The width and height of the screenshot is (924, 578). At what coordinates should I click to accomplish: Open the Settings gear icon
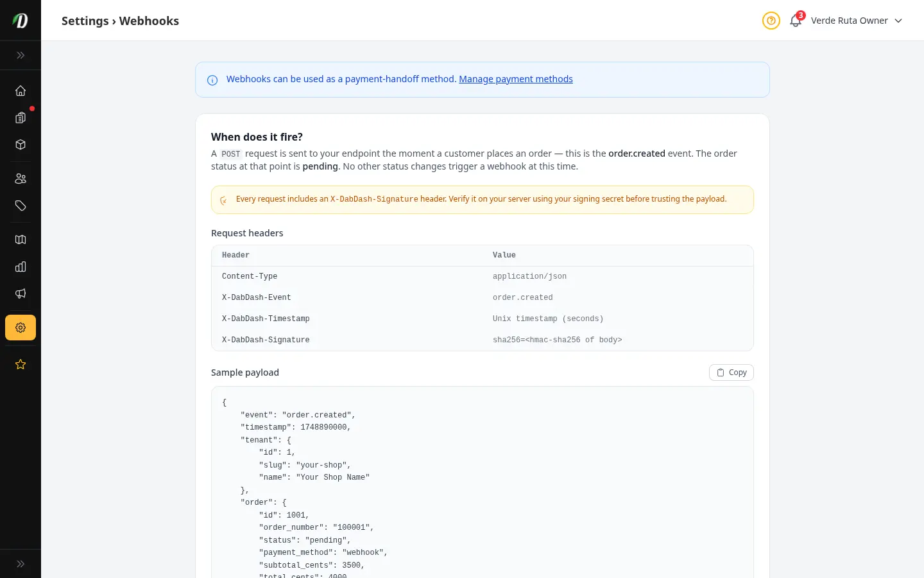(21, 328)
